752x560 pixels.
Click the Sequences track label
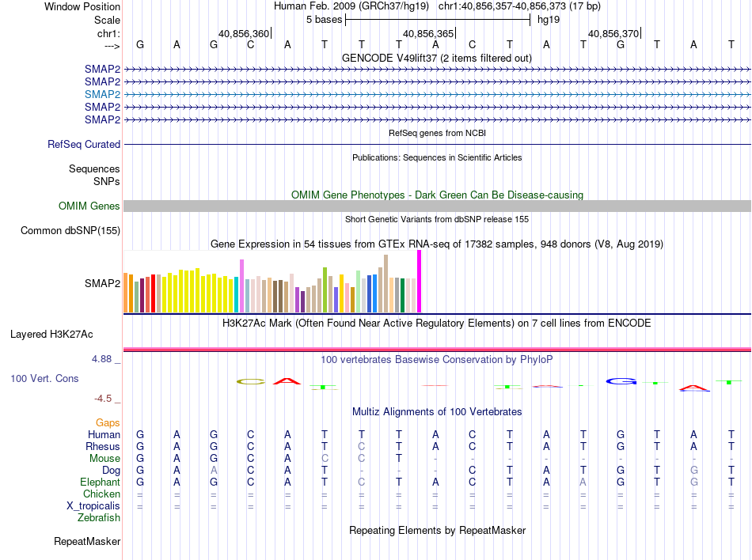[94, 168]
